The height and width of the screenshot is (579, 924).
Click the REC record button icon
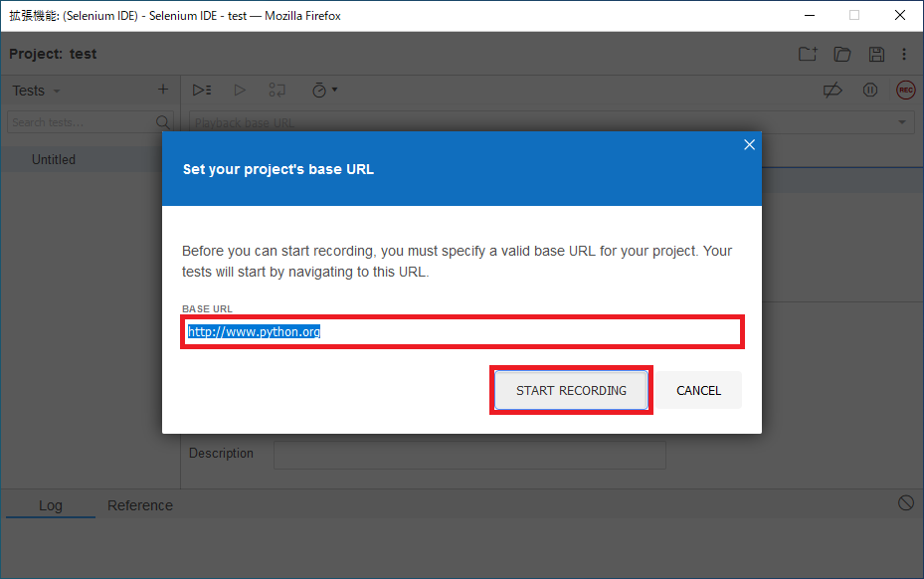pos(905,91)
